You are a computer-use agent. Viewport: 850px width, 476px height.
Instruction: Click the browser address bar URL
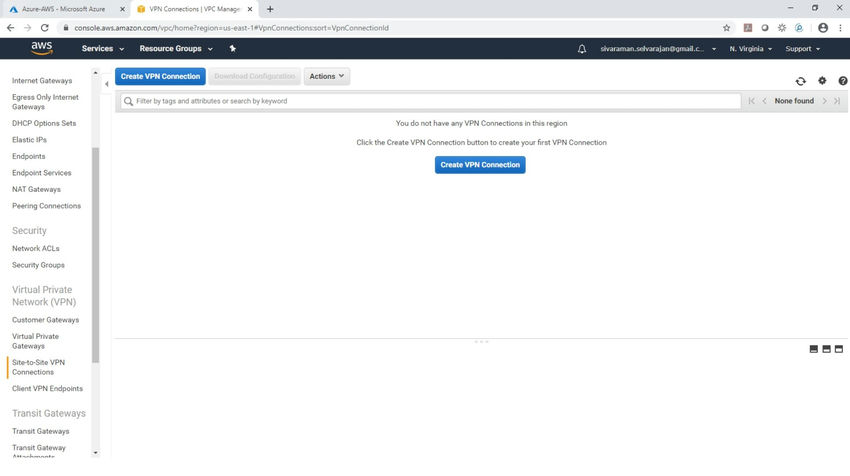point(231,28)
